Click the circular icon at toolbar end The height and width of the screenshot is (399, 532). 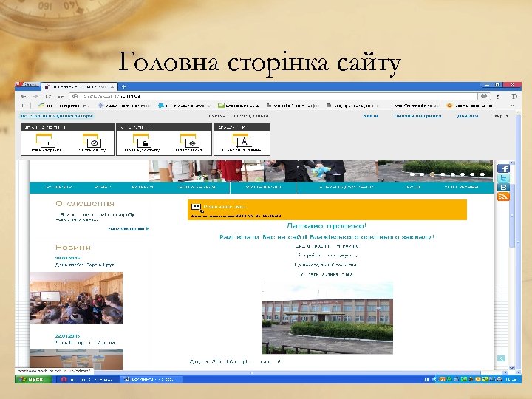pyautogui.click(x=514, y=96)
